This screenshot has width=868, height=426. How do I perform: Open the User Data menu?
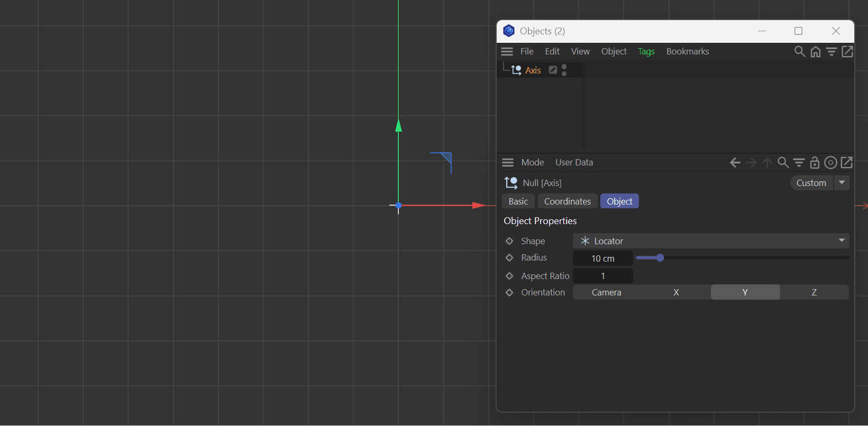[574, 162]
